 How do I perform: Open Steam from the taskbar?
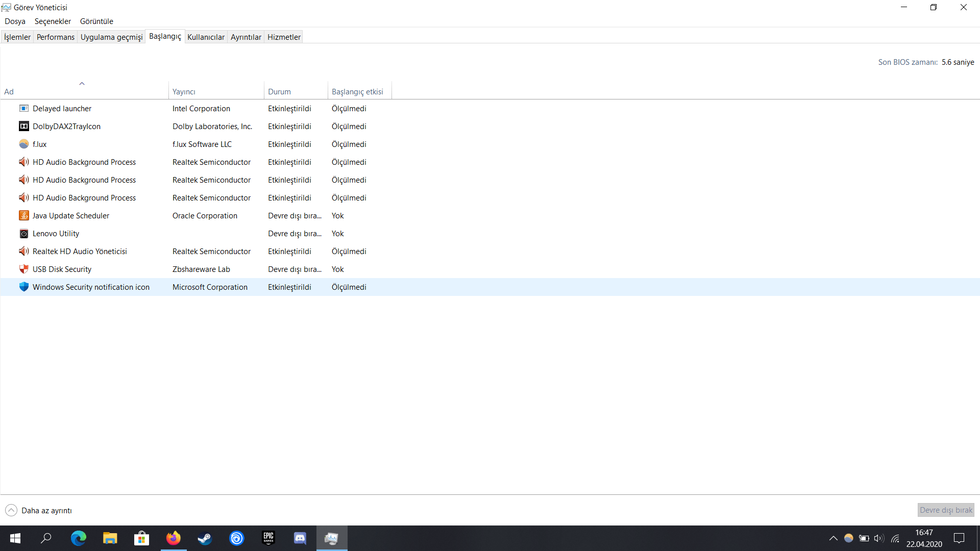point(205,538)
